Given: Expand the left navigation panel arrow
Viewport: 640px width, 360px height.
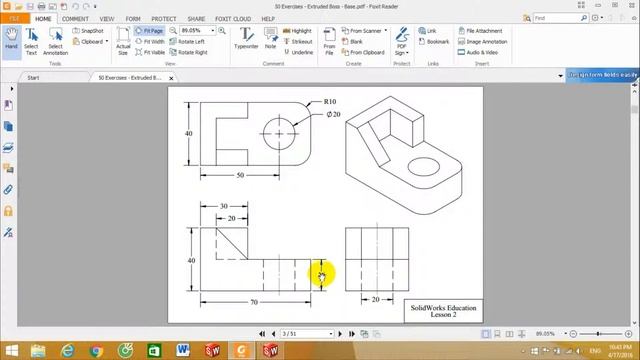Looking at the screenshot, I should [12, 89].
